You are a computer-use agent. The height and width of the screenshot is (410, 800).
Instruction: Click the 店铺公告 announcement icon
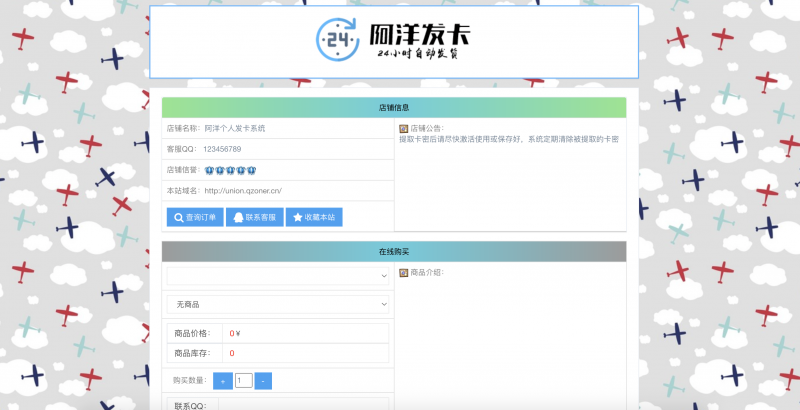[x=403, y=129]
